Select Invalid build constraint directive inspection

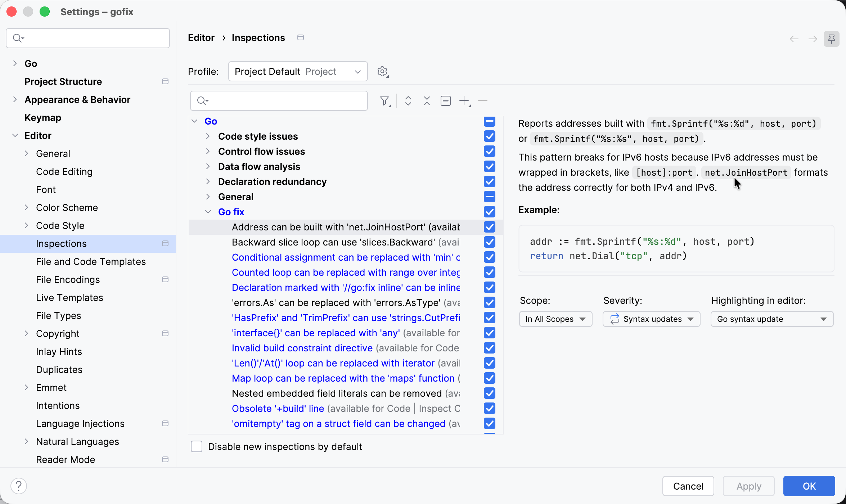coord(346,348)
